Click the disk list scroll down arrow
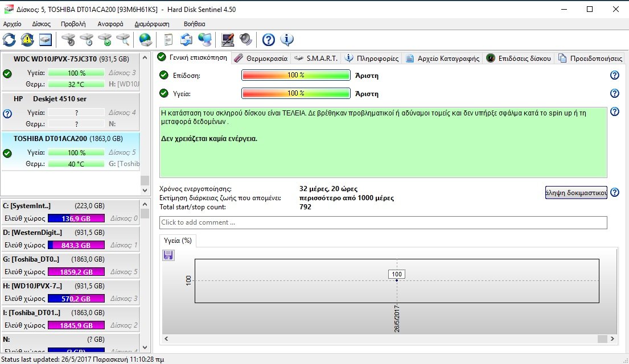629x364 pixels. 145,191
